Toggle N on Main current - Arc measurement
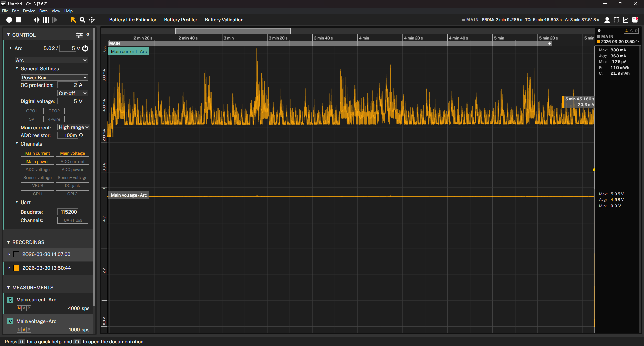 point(19,308)
